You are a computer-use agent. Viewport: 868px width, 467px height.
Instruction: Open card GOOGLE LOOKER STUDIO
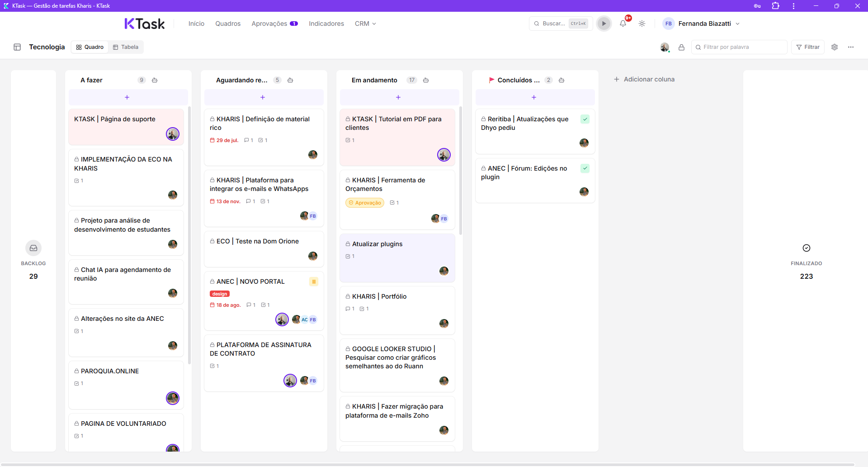tap(397, 365)
